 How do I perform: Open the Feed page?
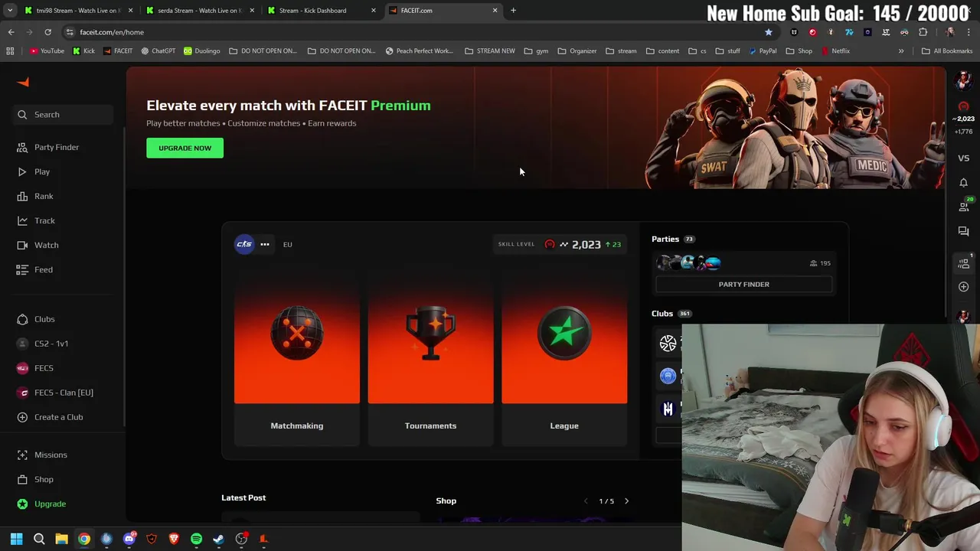[35, 269]
